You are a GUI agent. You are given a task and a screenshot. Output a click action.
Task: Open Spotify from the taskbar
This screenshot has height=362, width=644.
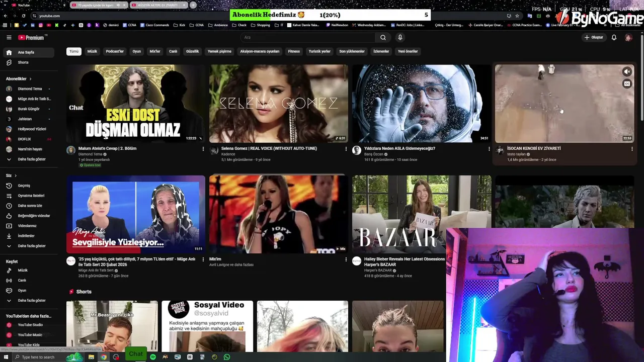click(x=153, y=357)
